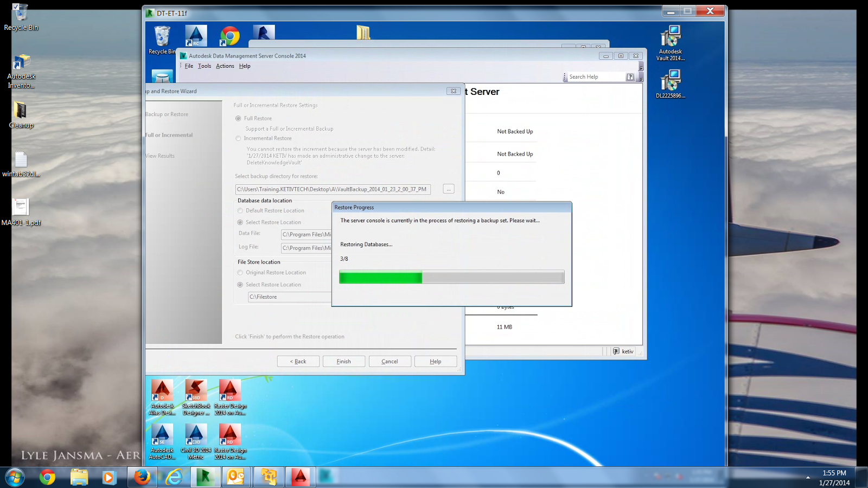This screenshot has width=868, height=488.
Task: Open Outlook from the taskbar
Action: 236,477
